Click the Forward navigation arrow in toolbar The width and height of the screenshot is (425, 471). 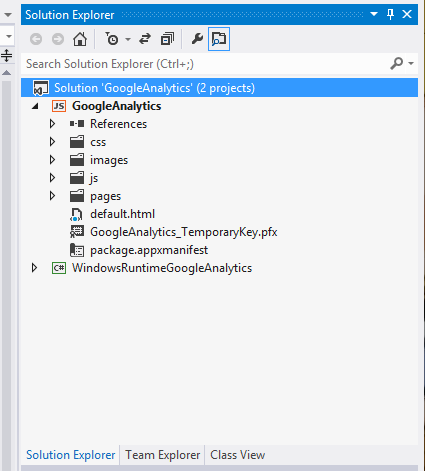[58, 39]
